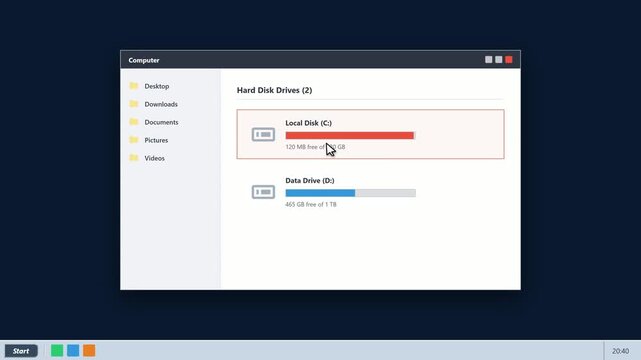Image resolution: width=641 pixels, height=360 pixels.
Task: Select Pictures label in sidebar
Action: 156,140
